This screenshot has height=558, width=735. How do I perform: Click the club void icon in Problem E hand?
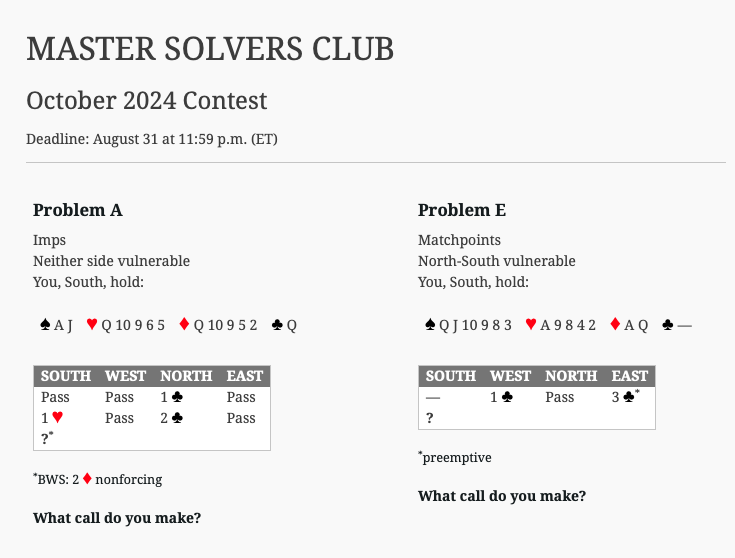(668, 324)
